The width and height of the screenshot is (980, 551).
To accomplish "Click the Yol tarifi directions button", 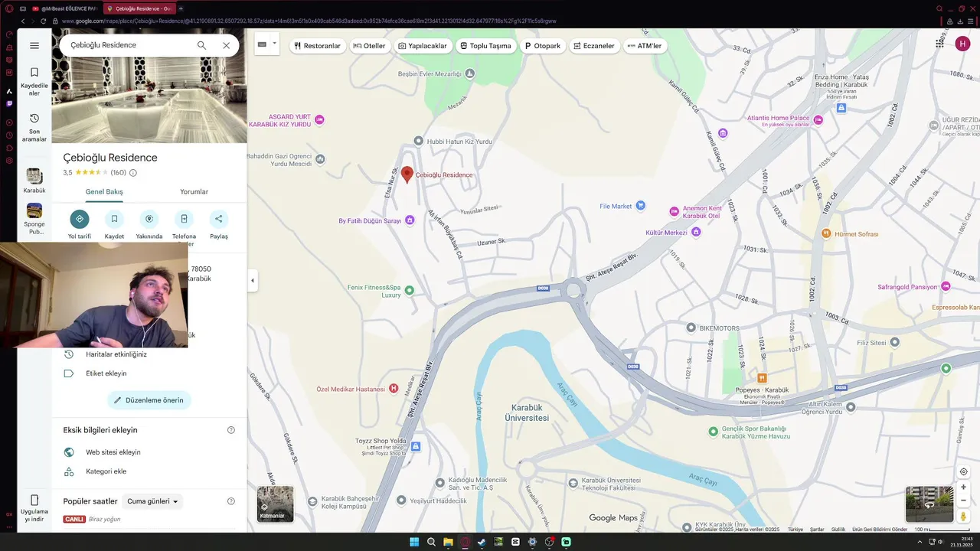I will coord(79,219).
